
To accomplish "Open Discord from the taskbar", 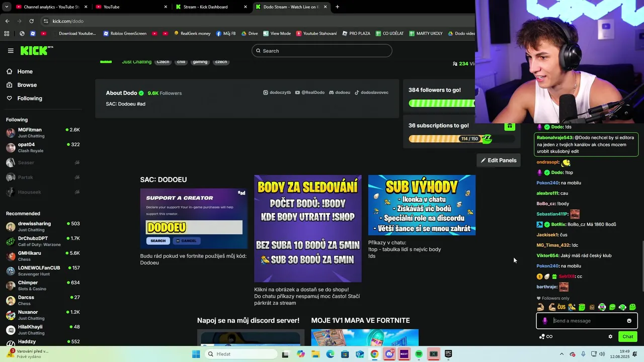I will 389,354.
